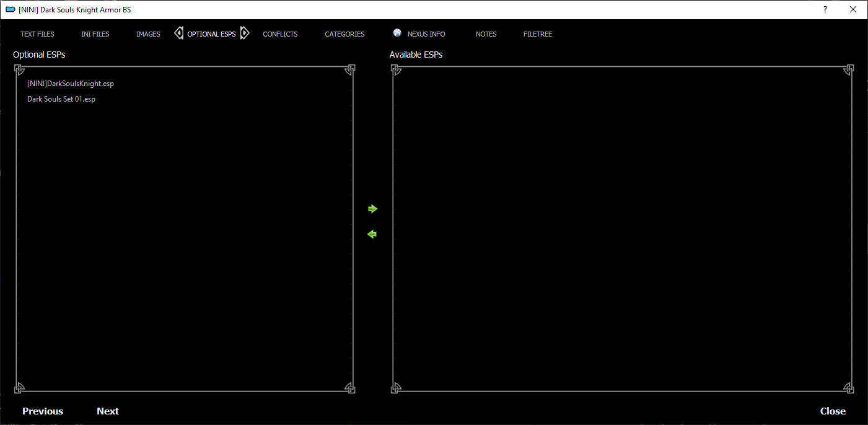Close the window with the X button

[853, 9]
